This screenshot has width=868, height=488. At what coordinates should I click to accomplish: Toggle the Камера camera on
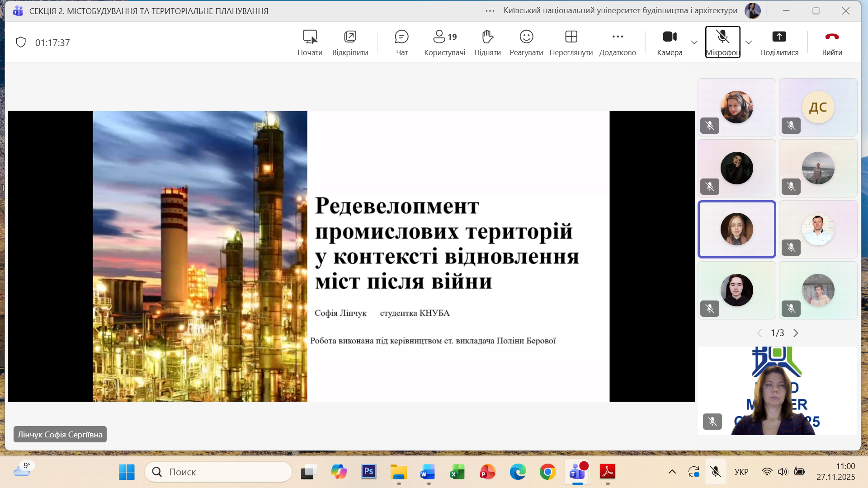click(670, 42)
